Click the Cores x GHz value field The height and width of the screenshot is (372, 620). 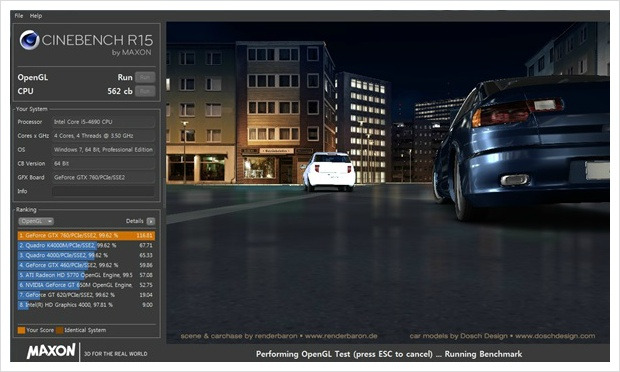(x=103, y=136)
